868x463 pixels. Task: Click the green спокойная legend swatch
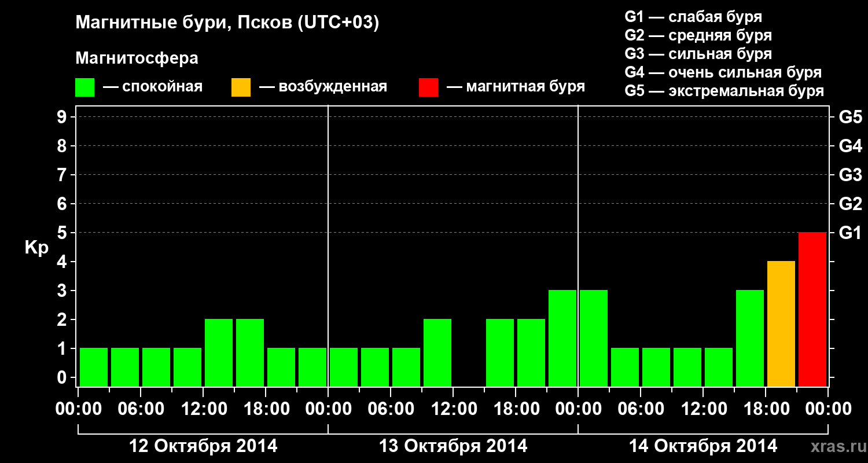[x=84, y=87]
